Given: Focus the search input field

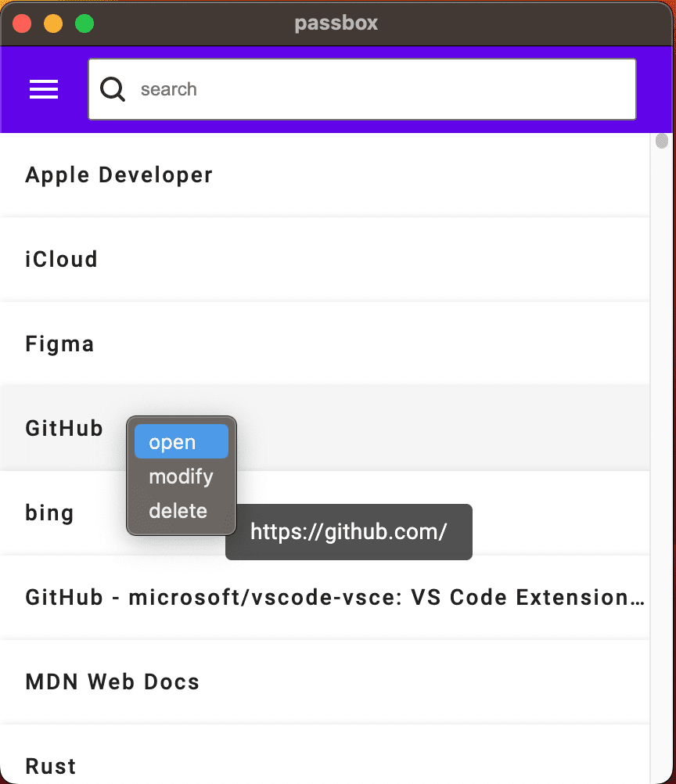Looking at the screenshot, I should pyautogui.click(x=362, y=89).
